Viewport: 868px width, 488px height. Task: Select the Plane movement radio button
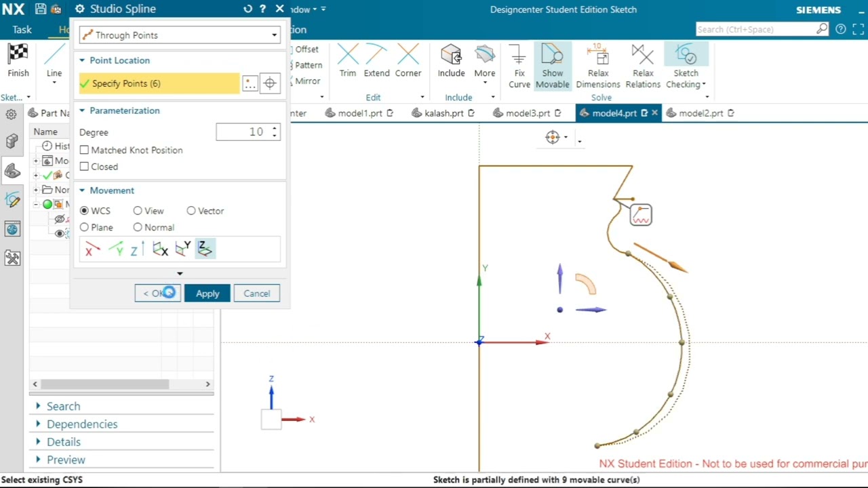pos(84,227)
